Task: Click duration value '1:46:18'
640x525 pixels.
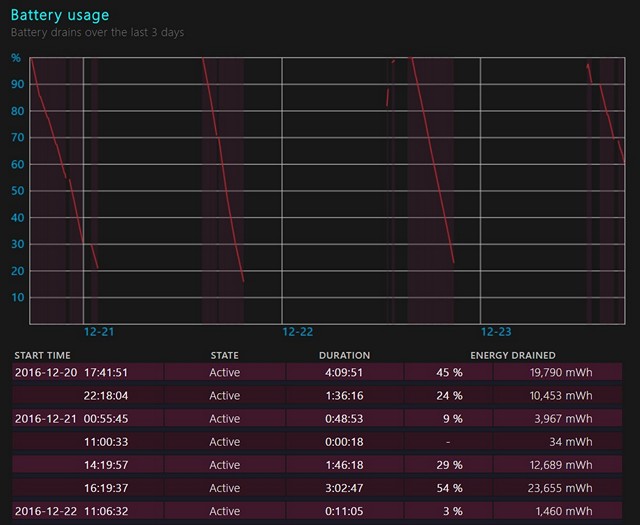Action: [344, 465]
